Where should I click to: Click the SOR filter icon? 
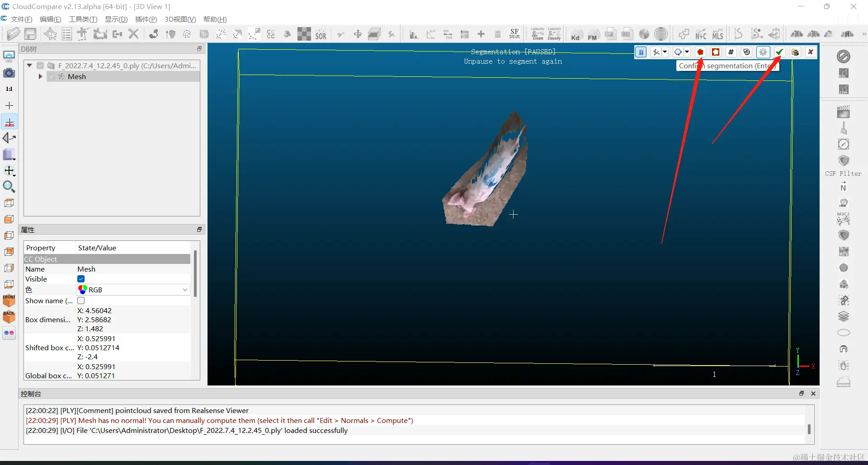[x=321, y=34]
